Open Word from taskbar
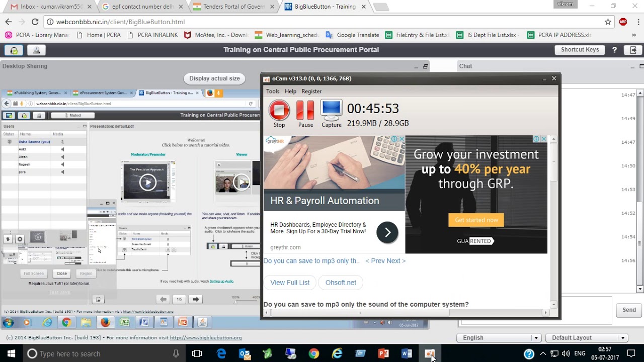This screenshot has height=362, width=644. coord(407,354)
